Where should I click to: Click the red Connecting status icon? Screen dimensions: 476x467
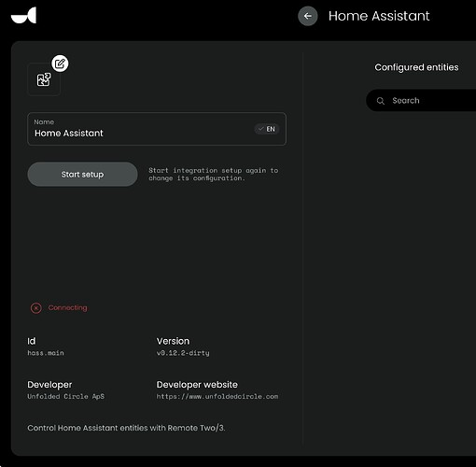tap(36, 308)
